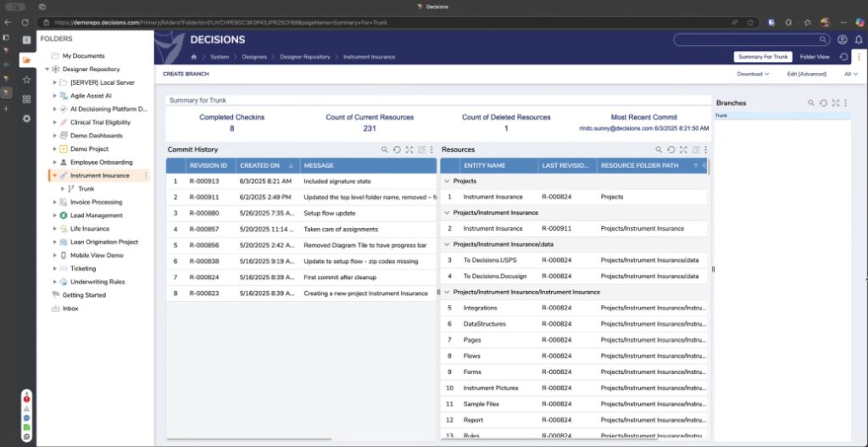Search within Commit History panel
This screenshot has height=447, width=868.
pyautogui.click(x=385, y=149)
